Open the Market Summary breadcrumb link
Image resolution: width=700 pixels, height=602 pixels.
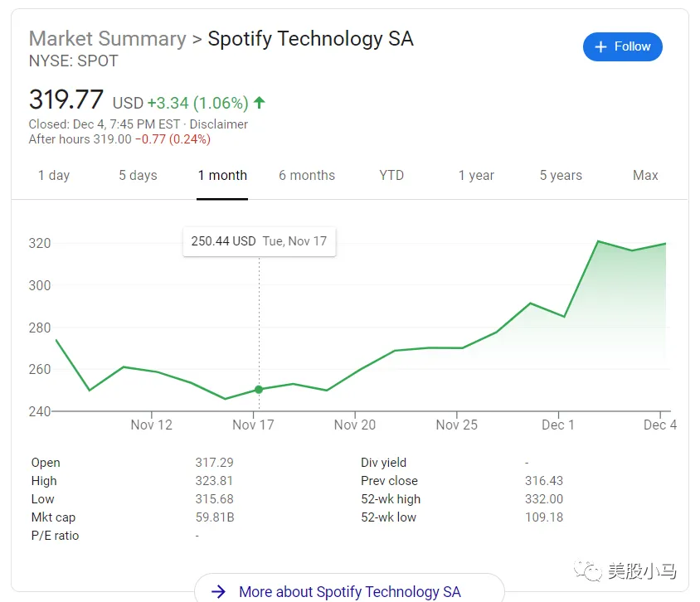pyautogui.click(x=108, y=39)
